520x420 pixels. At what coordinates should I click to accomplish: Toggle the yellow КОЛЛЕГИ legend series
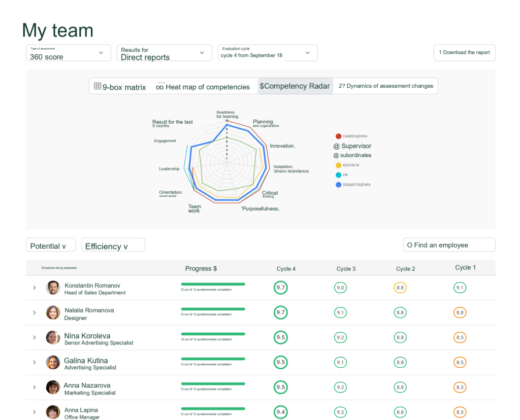[347, 165]
